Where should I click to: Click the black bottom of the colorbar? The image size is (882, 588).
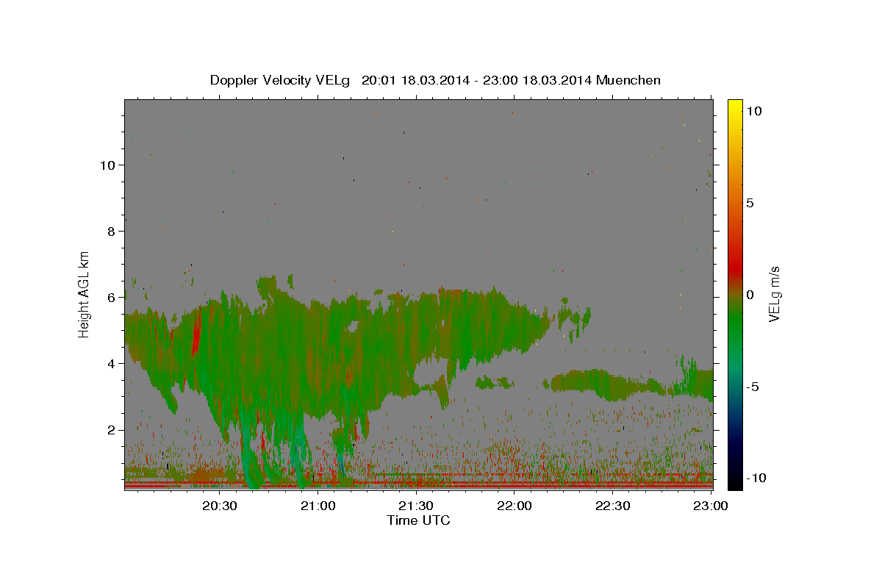click(734, 484)
